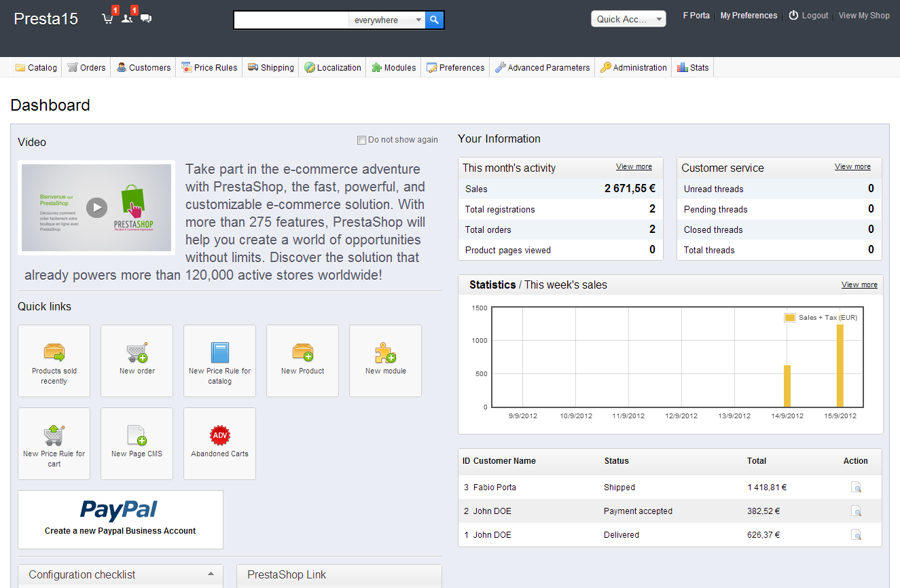Screen dimensions: 900x588
Task: Open the shopping cart notification icon
Action: click(x=107, y=18)
